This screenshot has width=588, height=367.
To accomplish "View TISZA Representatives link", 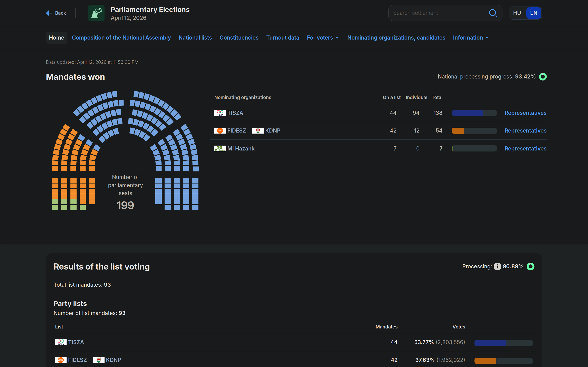I will click(x=525, y=113).
